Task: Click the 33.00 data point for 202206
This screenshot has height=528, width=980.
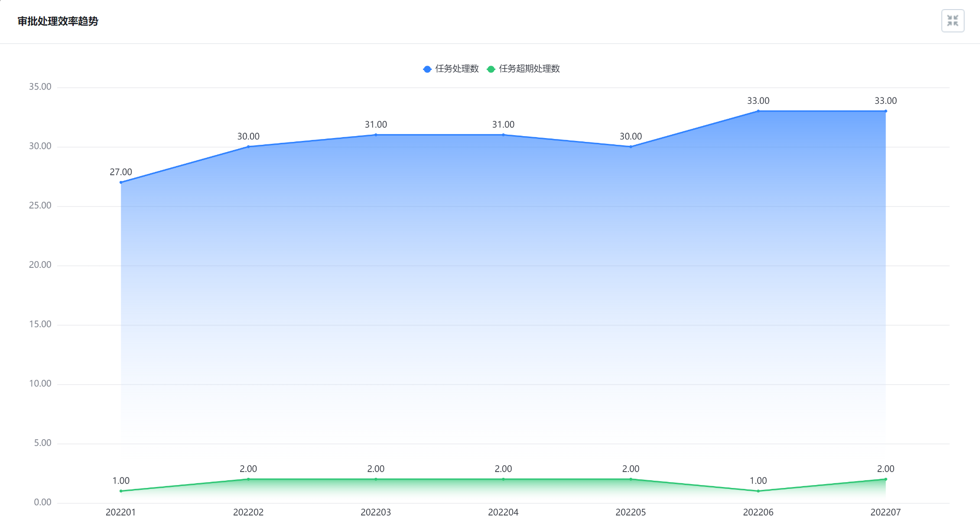Action: 758,111
